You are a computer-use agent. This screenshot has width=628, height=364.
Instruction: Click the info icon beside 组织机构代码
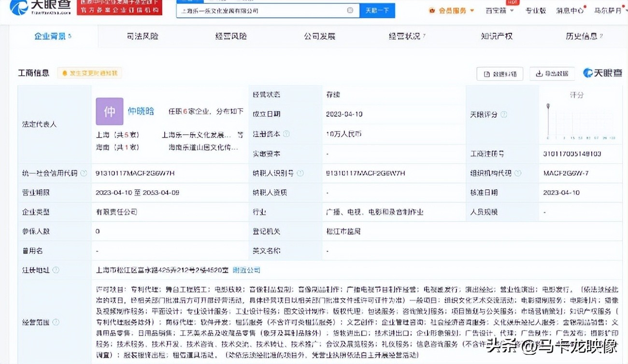[518, 173]
